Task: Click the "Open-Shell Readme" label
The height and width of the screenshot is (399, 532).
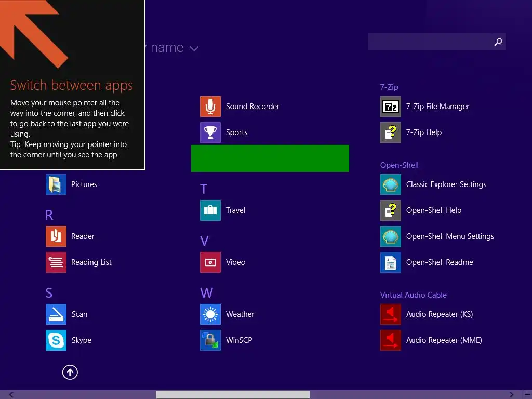Action: (440, 262)
